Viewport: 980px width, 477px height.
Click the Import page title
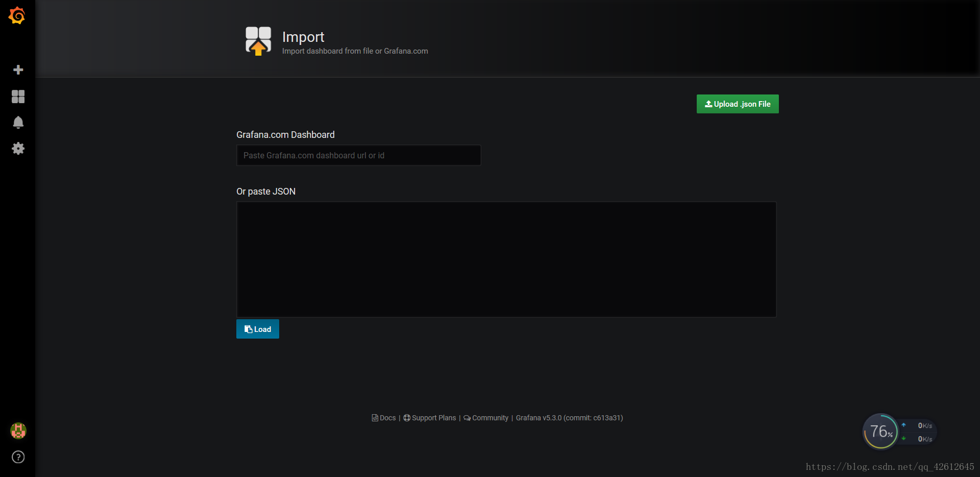pyautogui.click(x=303, y=37)
